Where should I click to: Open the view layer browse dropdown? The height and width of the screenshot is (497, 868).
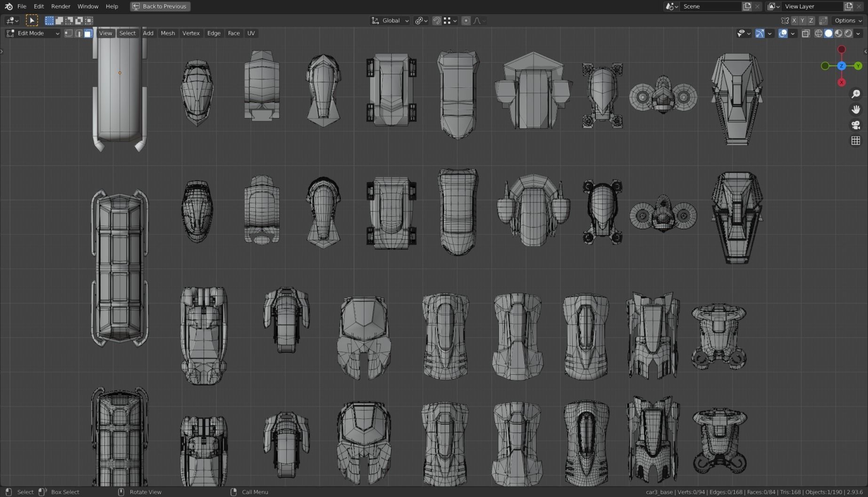coord(773,7)
